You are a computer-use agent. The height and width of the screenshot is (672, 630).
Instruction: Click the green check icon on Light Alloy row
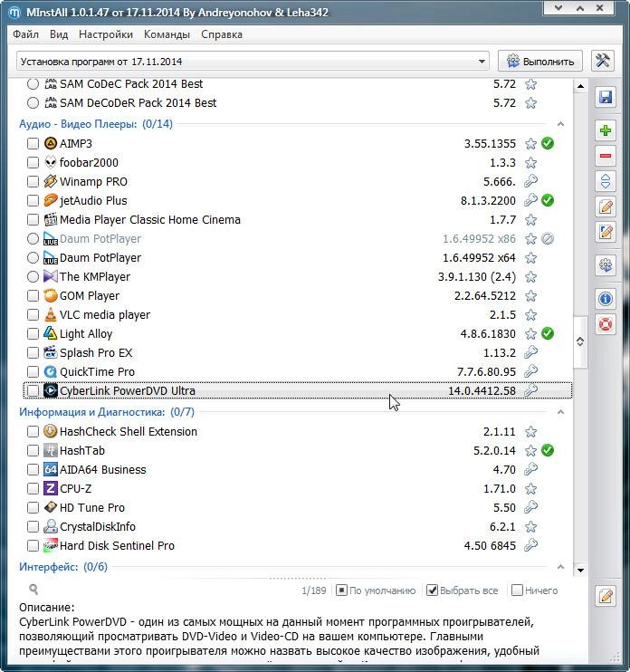[548, 333]
